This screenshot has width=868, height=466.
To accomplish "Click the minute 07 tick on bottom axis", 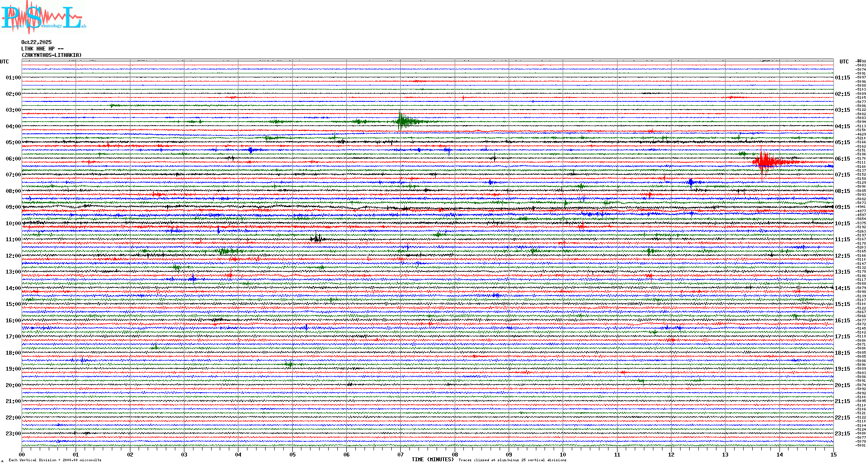I will coord(400,454).
